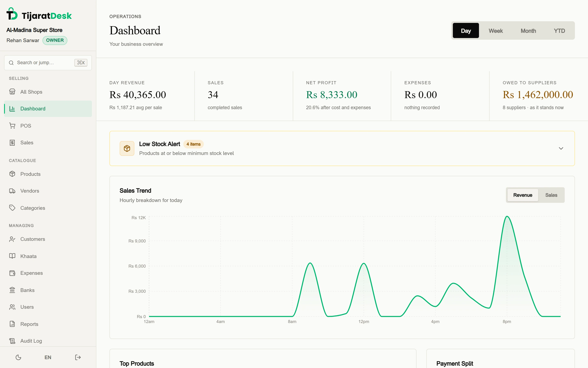This screenshot has width=588, height=368.
Task: Switch Sales Trend chart to Sales
Action: [x=551, y=195]
